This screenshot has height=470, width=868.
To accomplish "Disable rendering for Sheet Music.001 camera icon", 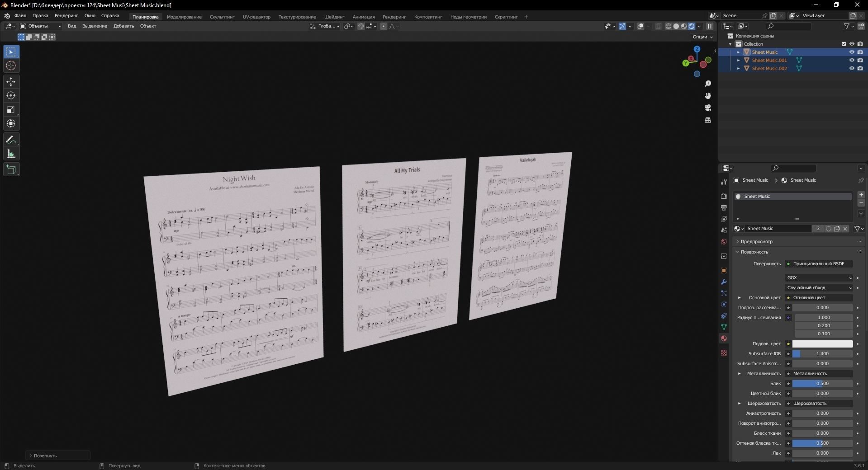I will (x=860, y=60).
